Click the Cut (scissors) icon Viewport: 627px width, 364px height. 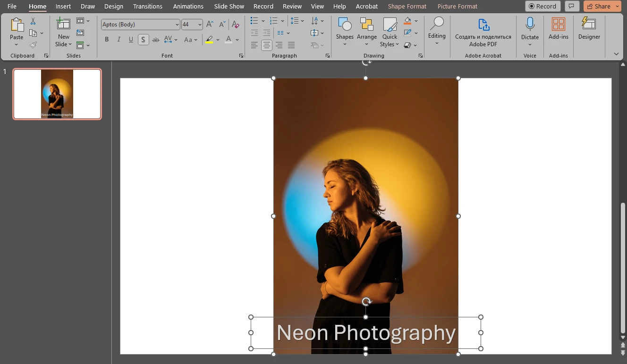coord(33,21)
